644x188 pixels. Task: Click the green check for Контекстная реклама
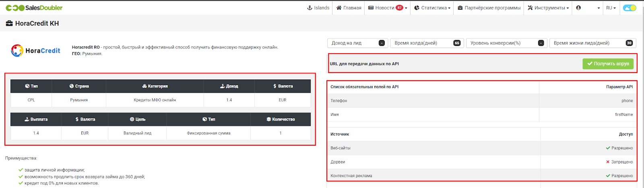[x=608, y=176]
